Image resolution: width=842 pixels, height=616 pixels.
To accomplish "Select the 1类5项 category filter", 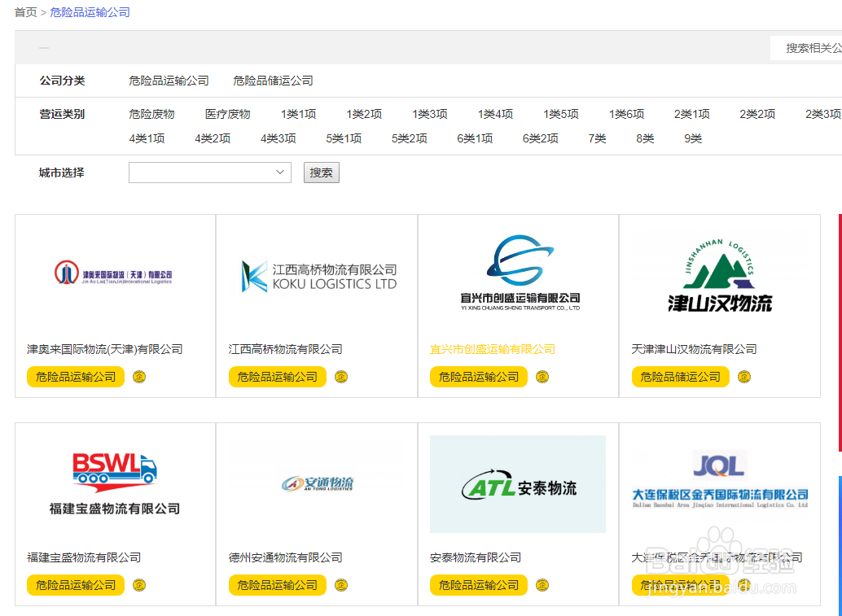I will [x=560, y=114].
